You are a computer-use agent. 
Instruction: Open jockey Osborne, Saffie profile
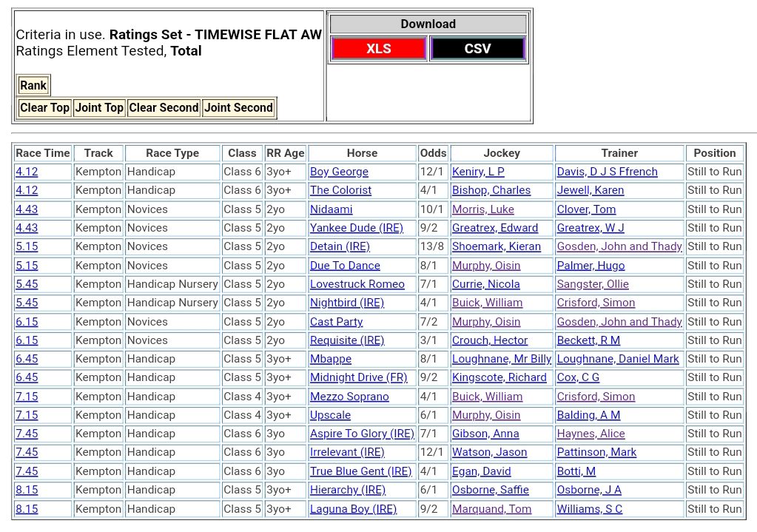tap(490, 490)
